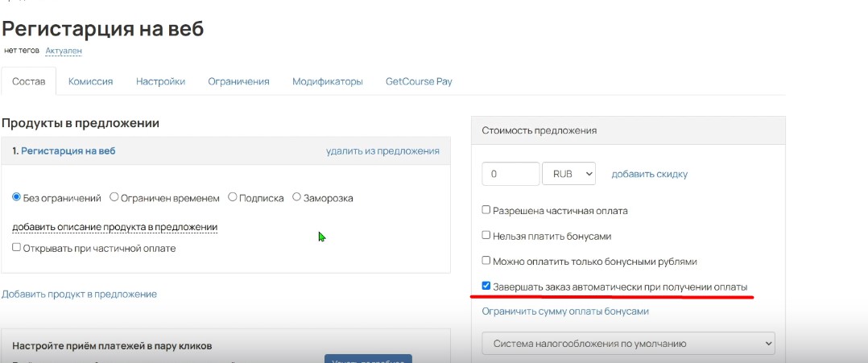Uncheck Завершать заказ автоматически при получении оплаты
This screenshot has height=363, width=868.
coord(486,286)
